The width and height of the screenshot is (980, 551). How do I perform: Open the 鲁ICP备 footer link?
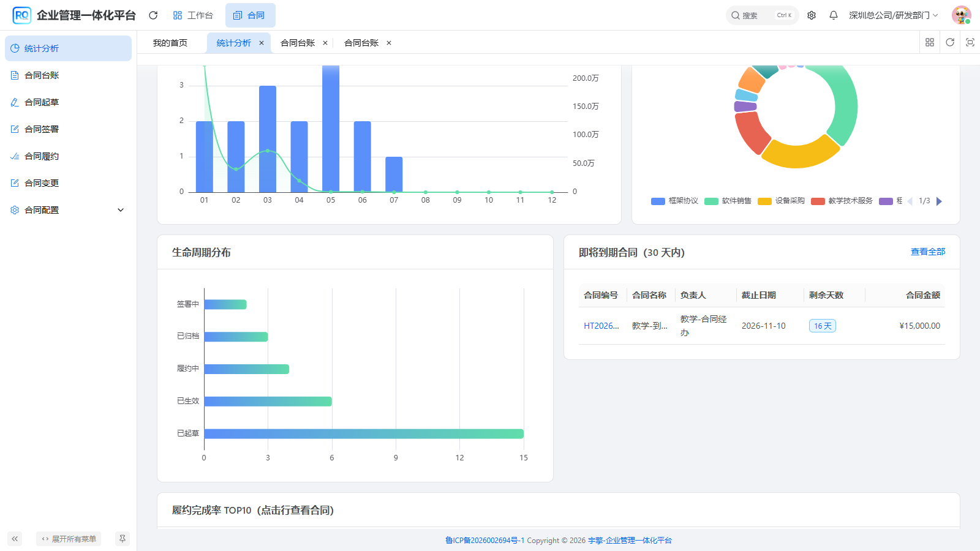[484, 540]
